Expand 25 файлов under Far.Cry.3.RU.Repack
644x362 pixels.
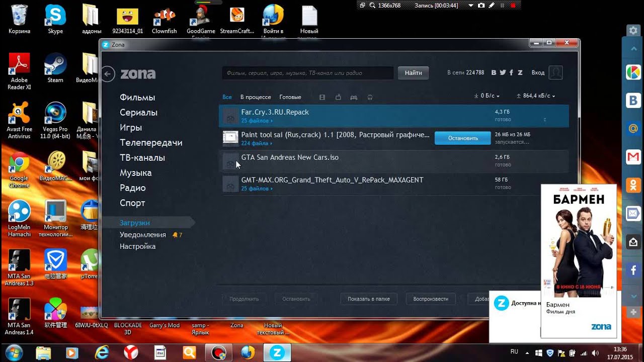pyautogui.click(x=257, y=121)
